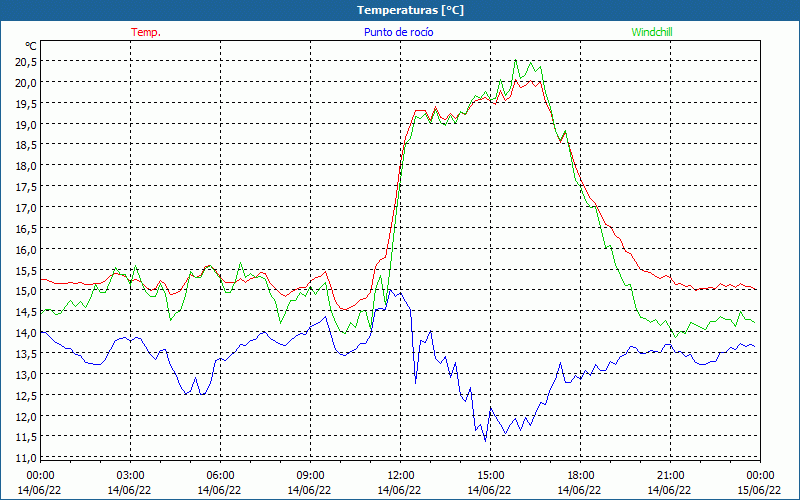Click the '17,0' y-axis value

[x=27, y=207]
